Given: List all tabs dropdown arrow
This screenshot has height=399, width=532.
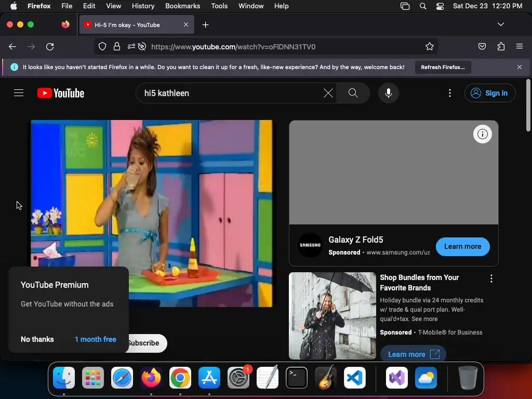Looking at the screenshot, I should tap(501, 24).
